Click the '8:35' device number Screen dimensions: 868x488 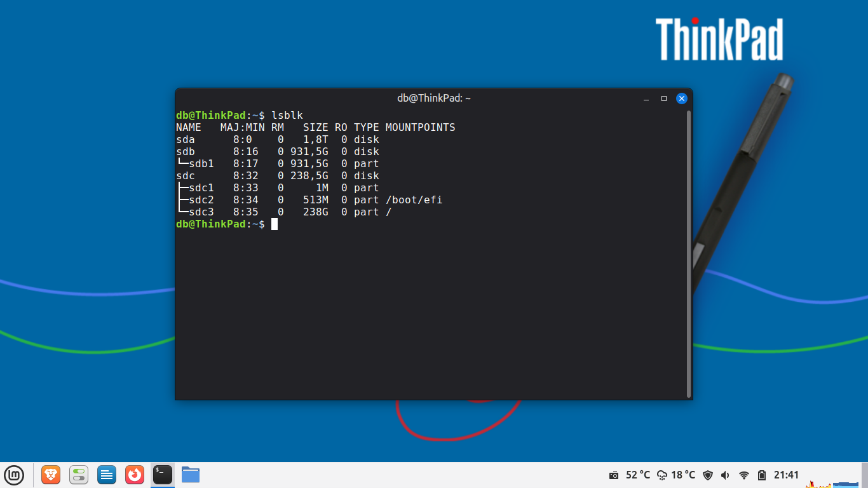(246, 212)
